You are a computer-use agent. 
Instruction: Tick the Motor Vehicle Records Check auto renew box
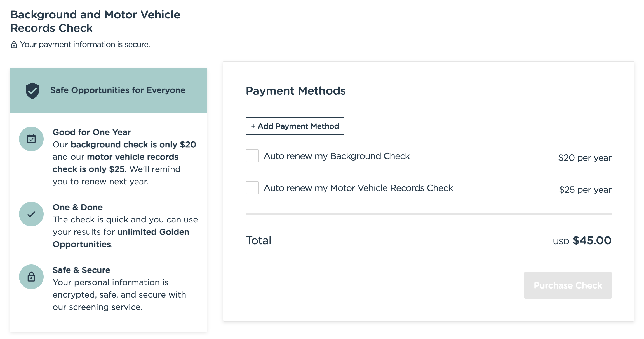(x=252, y=188)
